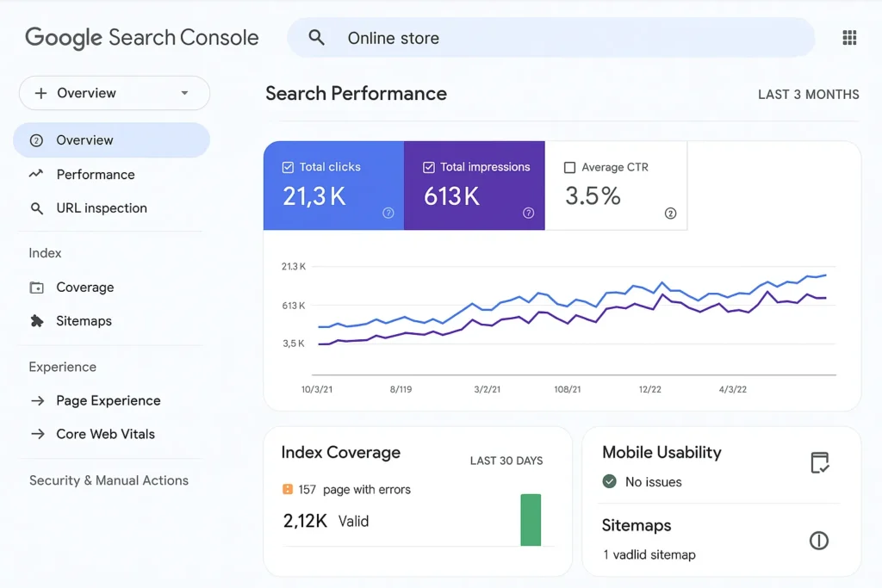This screenshot has height=588, width=882.
Task: Click the Overview sidebar icon
Action: tap(36, 140)
